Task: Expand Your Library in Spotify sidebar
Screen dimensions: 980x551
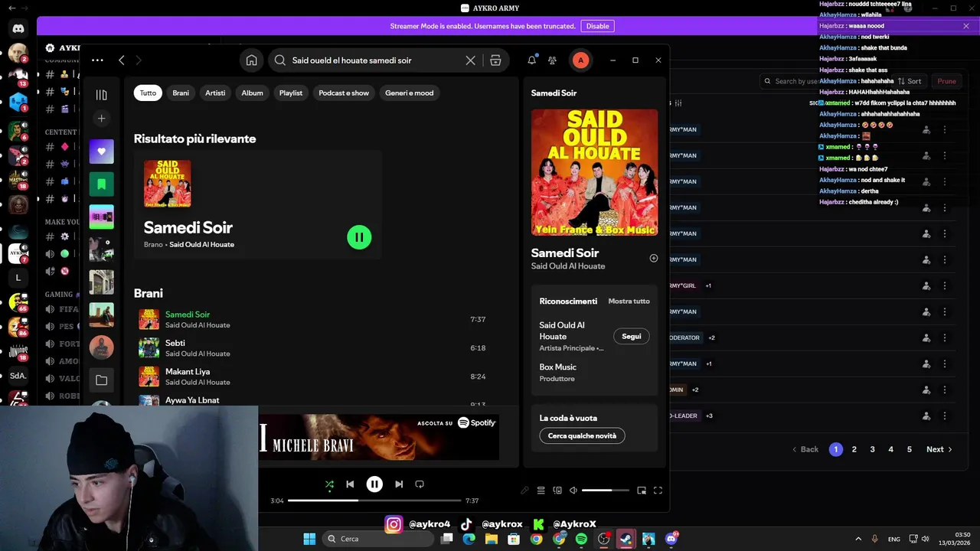Action: pyautogui.click(x=101, y=95)
